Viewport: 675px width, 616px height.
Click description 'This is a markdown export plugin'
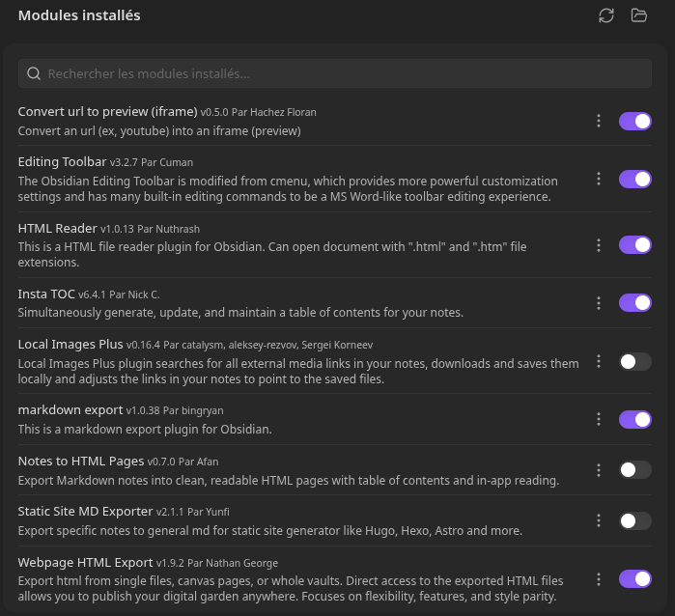(145, 430)
